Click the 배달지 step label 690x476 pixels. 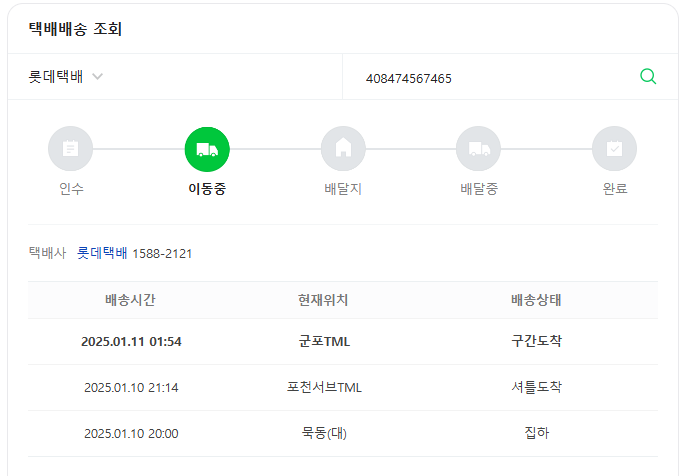tap(343, 189)
